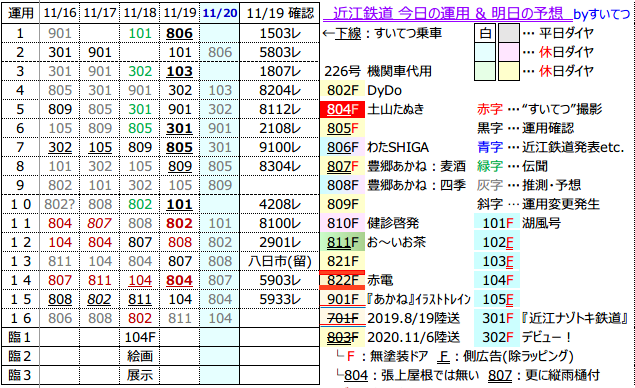Select the 臨3 row label
This screenshot has width=635, height=388.
(x=21, y=375)
